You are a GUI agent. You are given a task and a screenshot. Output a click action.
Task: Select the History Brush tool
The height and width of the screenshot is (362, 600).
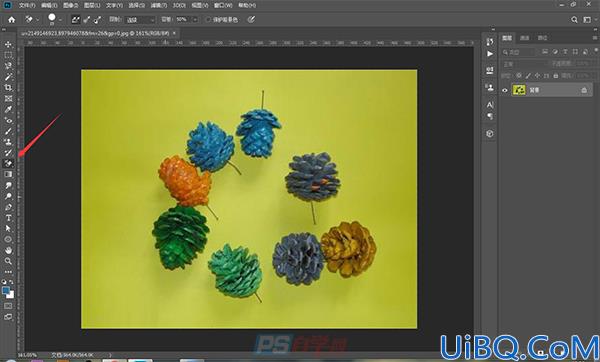8,153
